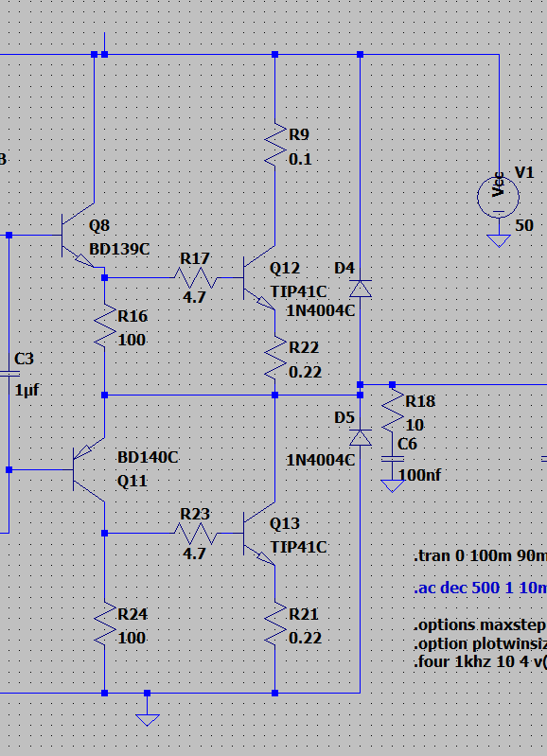Select the D5 diode symbol
The image size is (547, 756).
(x=361, y=438)
